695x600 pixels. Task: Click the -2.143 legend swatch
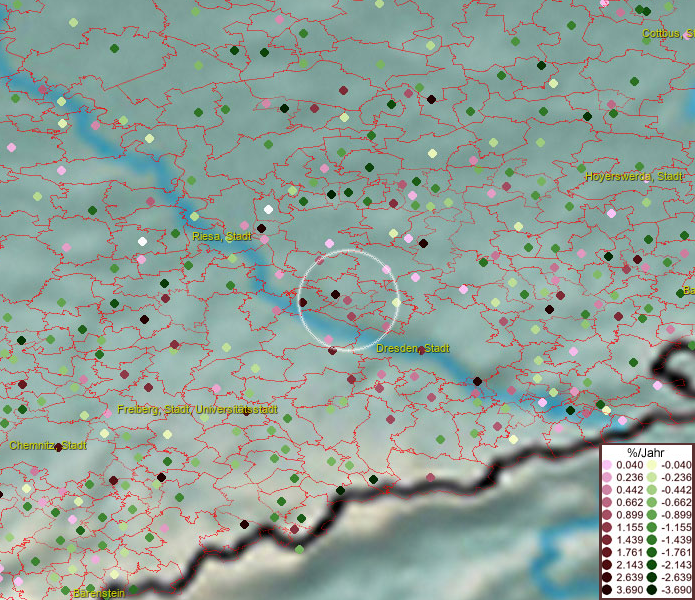click(x=652, y=565)
